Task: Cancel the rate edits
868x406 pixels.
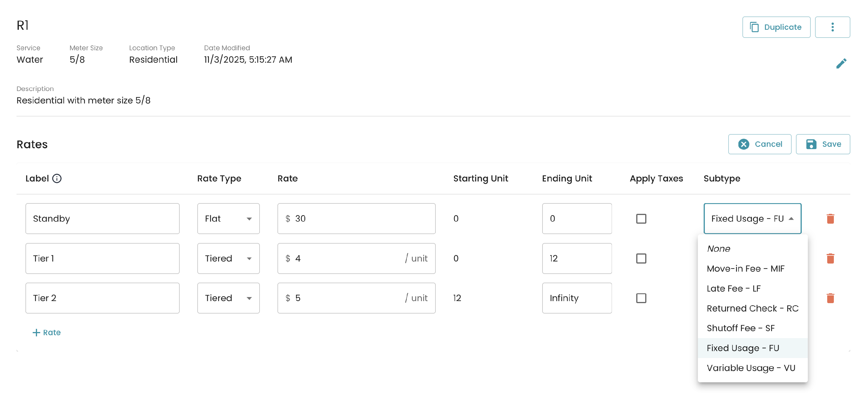Action: pos(759,144)
